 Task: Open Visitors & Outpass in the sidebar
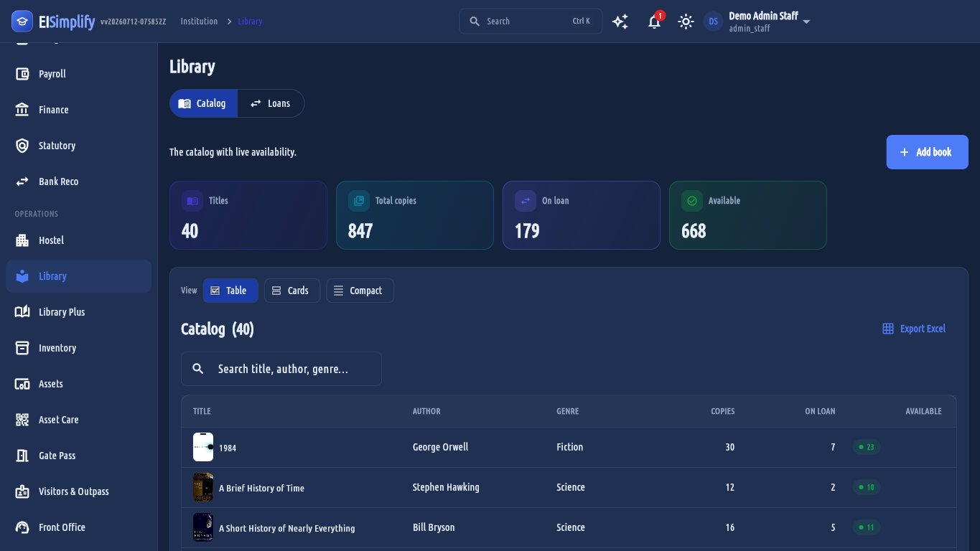[79, 491]
